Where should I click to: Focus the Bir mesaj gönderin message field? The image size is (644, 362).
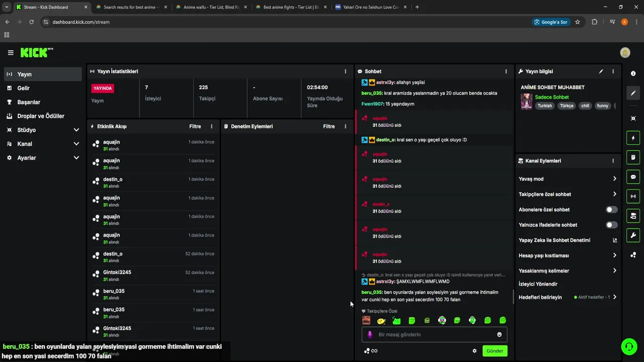coord(434,334)
